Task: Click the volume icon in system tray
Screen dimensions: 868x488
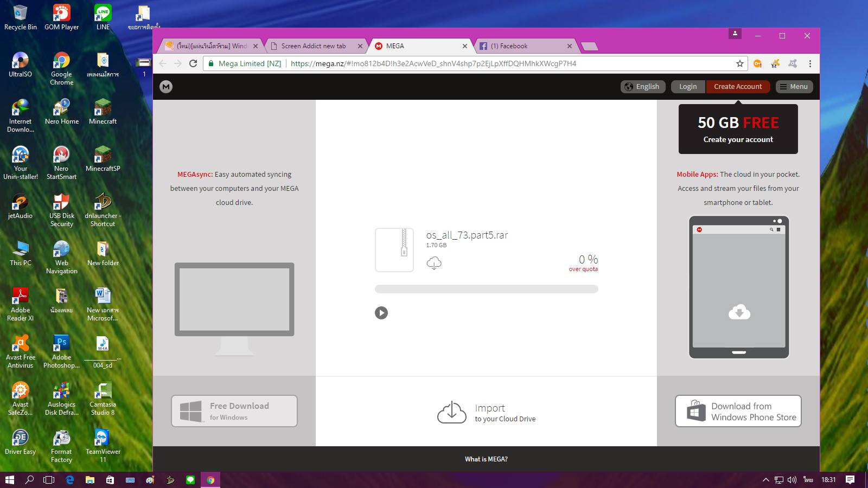Action: pyautogui.click(x=792, y=480)
